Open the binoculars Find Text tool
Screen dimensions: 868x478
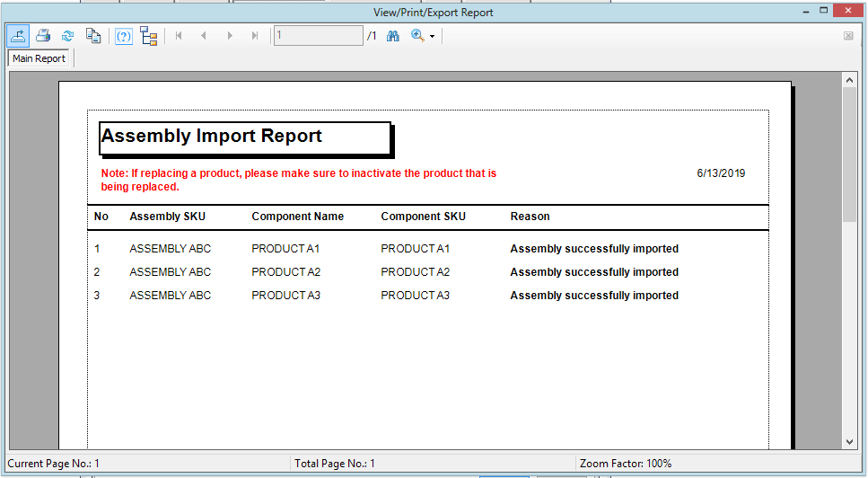[x=392, y=36]
